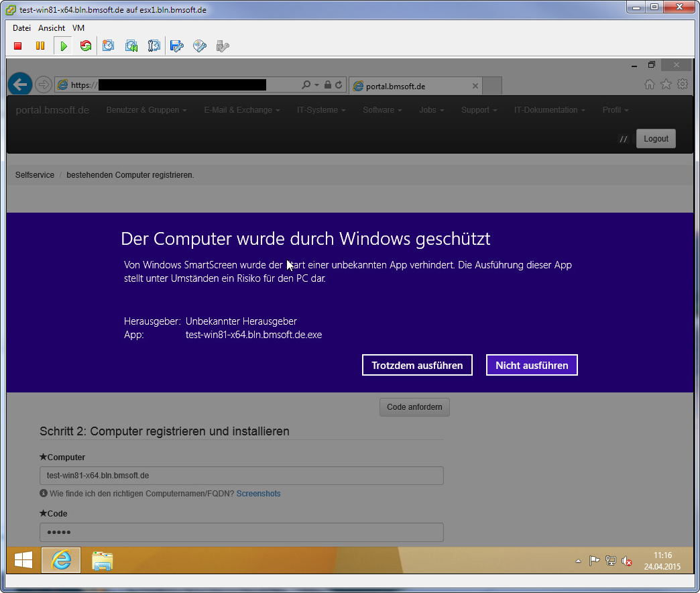Minimize the Internet Explorer window
The height and width of the screenshot is (593, 700).
(634, 66)
